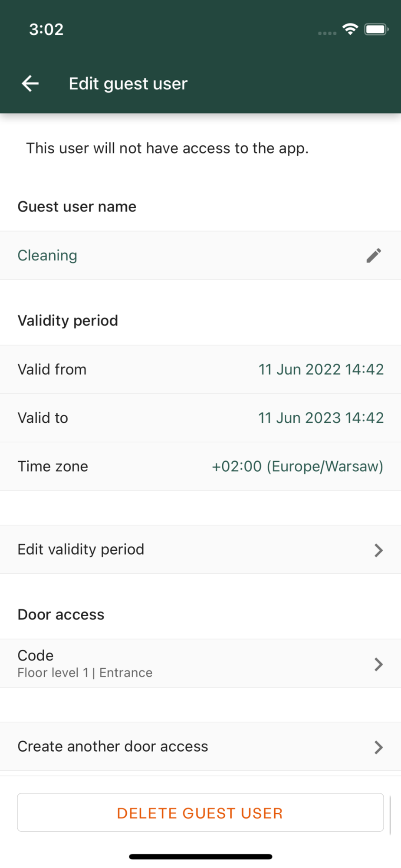Click DELETE GUEST USER button
401x868 pixels.
[200, 812]
